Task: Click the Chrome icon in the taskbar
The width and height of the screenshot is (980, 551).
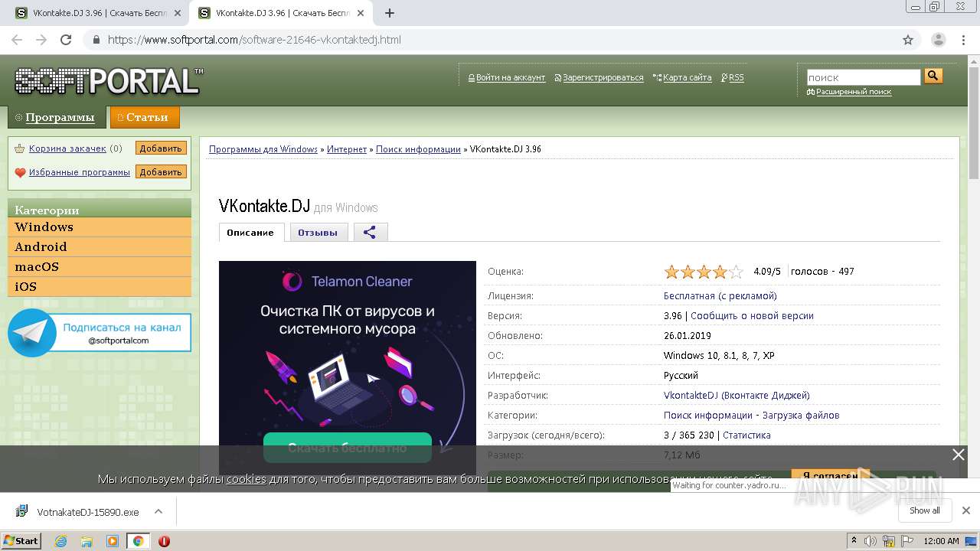Action: (x=138, y=541)
